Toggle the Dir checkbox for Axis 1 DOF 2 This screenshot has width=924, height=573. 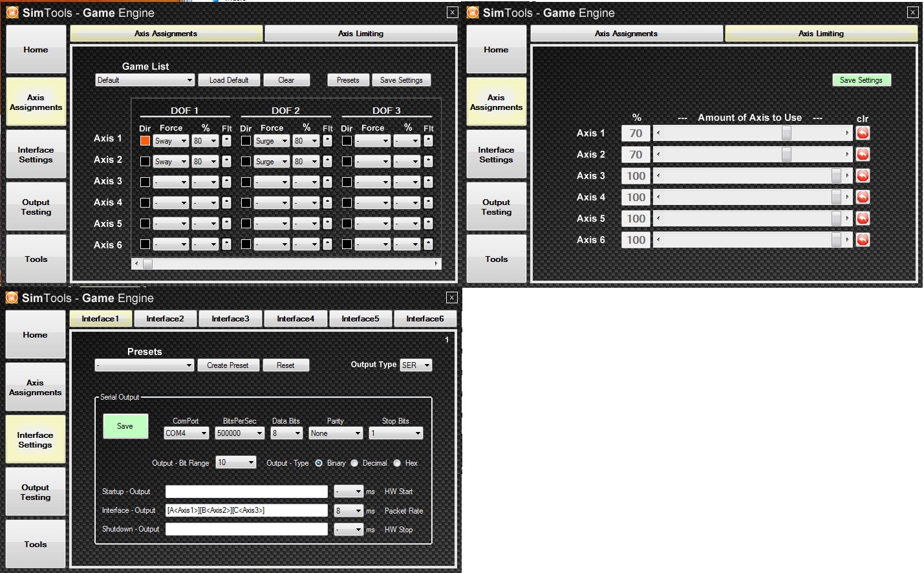246,140
